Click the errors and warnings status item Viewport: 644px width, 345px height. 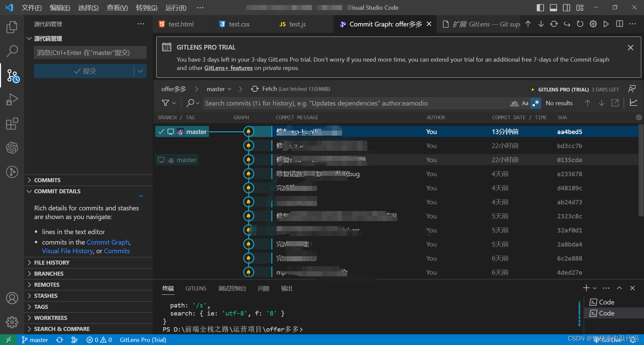(x=99, y=340)
